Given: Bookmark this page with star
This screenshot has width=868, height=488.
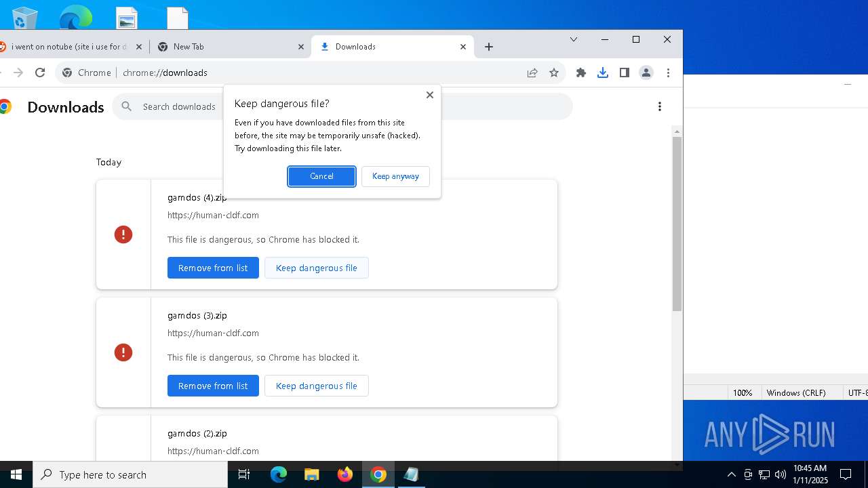Looking at the screenshot, I should [554, 73].
